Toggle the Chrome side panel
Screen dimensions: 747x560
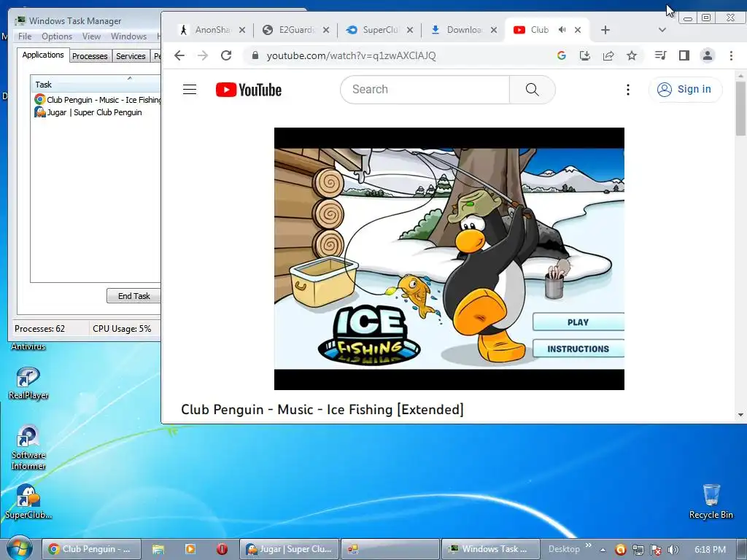[x=684, y=55]
